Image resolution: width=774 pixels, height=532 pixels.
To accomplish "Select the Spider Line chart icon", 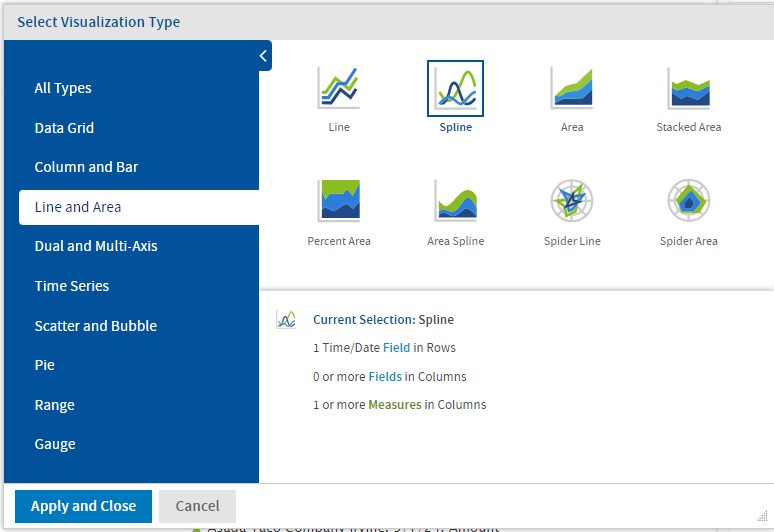I will [572, 200].
